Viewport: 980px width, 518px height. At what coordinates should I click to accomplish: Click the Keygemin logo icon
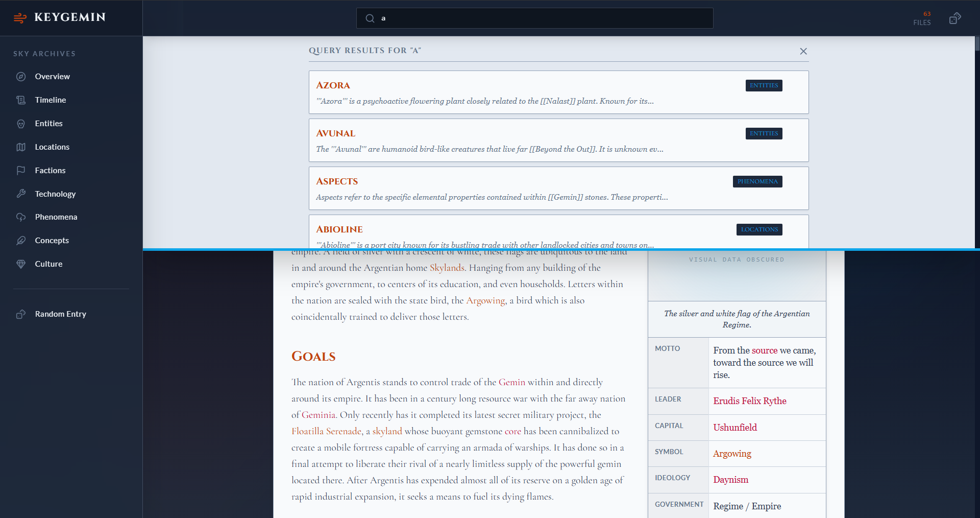click(x=20, y=18)
